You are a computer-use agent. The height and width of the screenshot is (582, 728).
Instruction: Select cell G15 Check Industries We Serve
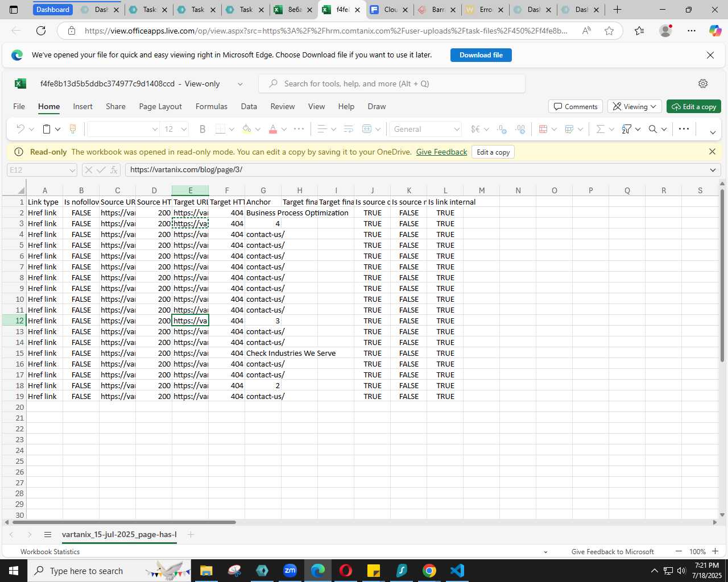tap(263, 353)
